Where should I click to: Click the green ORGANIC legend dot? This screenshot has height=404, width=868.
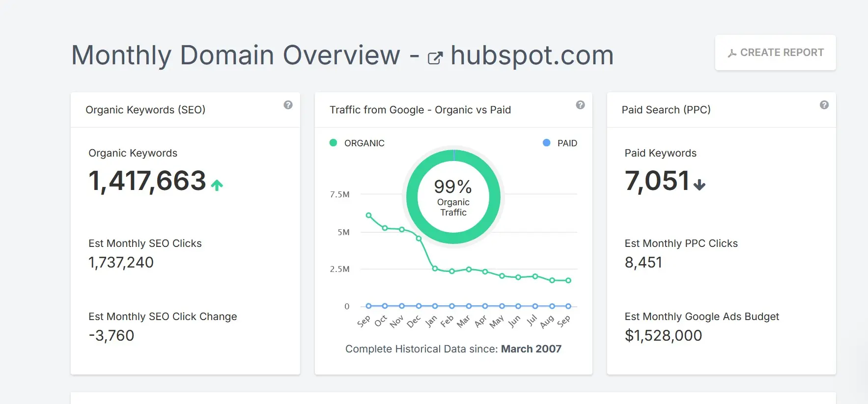click(333, 143)
